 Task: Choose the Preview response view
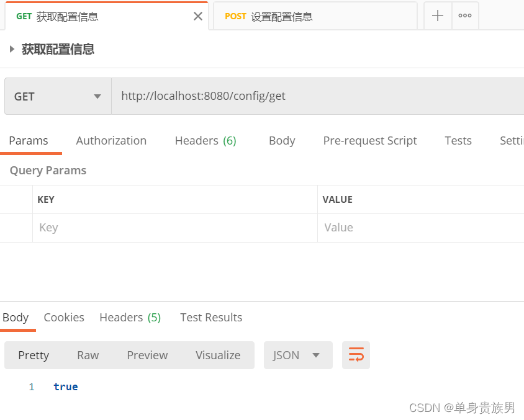pos(147,355)
